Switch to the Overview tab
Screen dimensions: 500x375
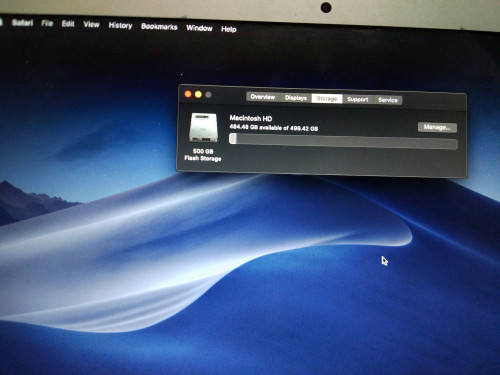(263, 97)
